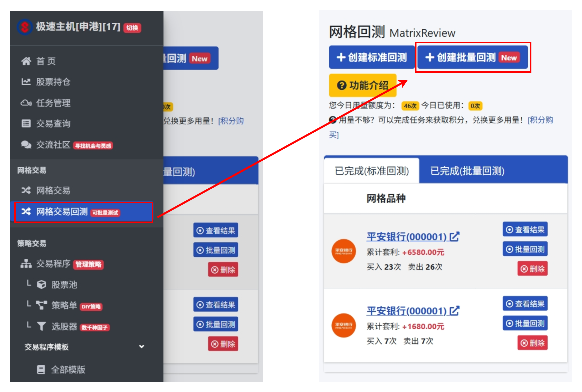Open first 平安银行(000001) external link
The width and height of the screenshot is (582, 392).
tap(412, 237)
